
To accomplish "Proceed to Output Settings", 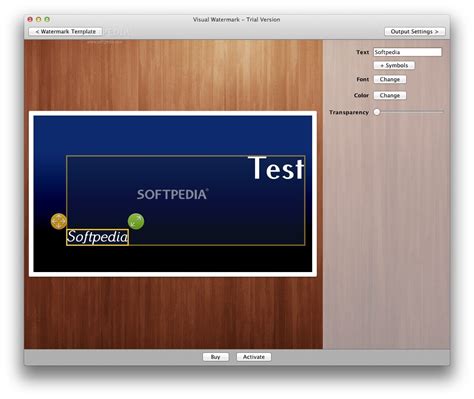I will click(415, 31).
